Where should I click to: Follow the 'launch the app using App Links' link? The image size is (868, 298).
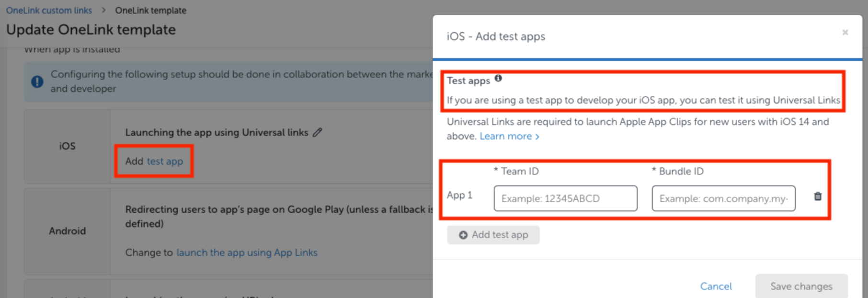pyautogui.click(x=247, y=252)
